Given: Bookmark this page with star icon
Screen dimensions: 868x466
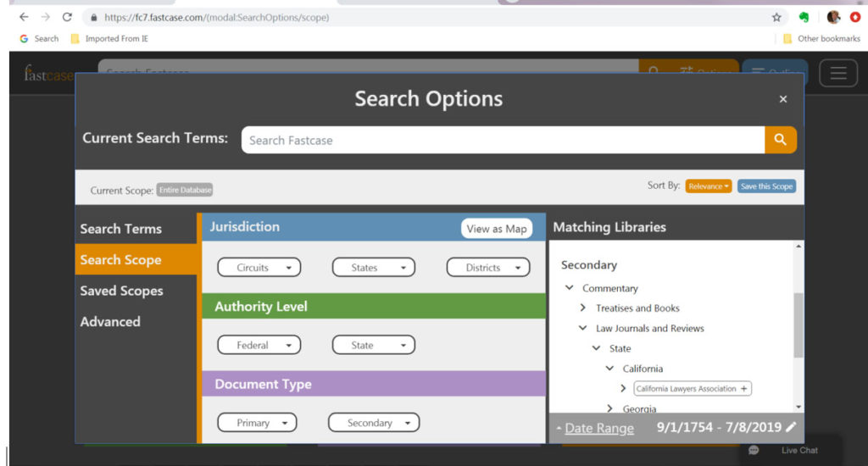Looking at the screenshot, I should [x=776, y=17].
